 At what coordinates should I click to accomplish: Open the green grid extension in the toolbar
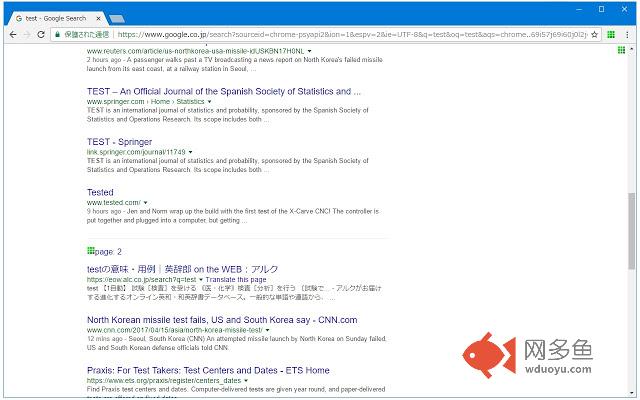(x=611, y=35)
